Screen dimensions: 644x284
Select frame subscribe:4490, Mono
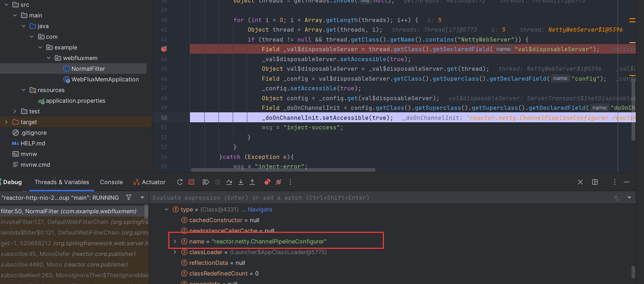[74, 264]
